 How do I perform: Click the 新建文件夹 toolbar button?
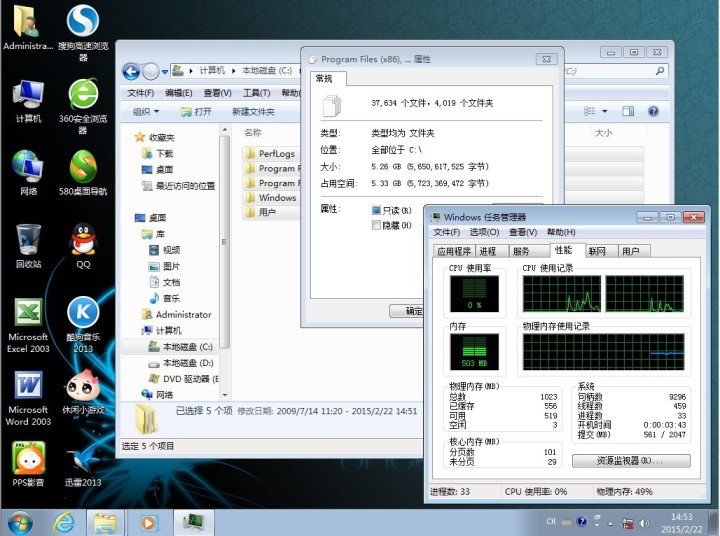253,112
